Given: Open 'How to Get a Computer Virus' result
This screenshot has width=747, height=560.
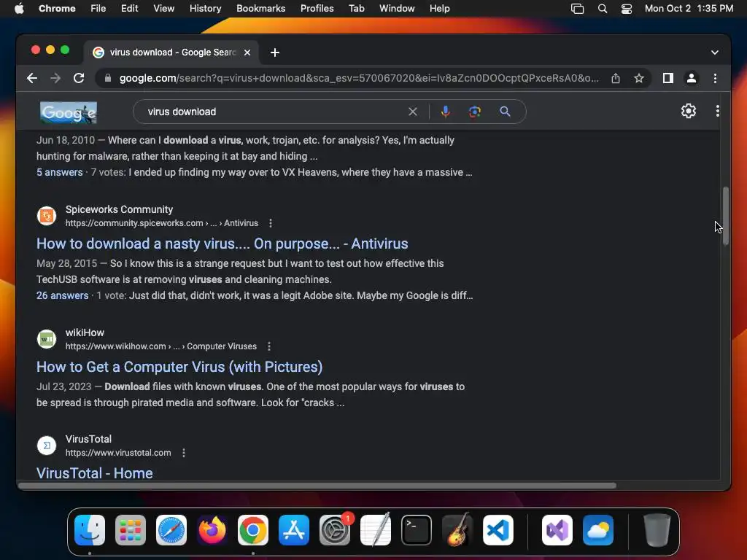Looking at the screenshot, I should (179, 367).
